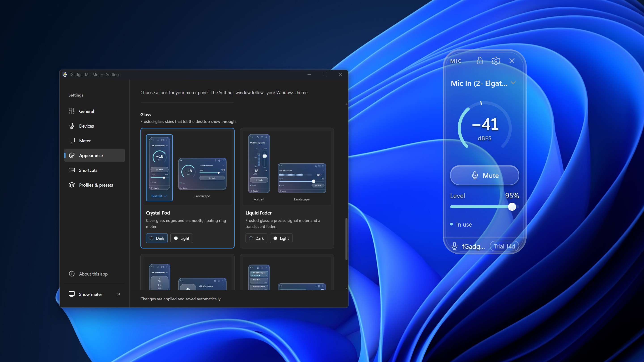The image size is (644, 362).
Task: Click the arrow icon next to Show meter
Action: click(118, 294)
